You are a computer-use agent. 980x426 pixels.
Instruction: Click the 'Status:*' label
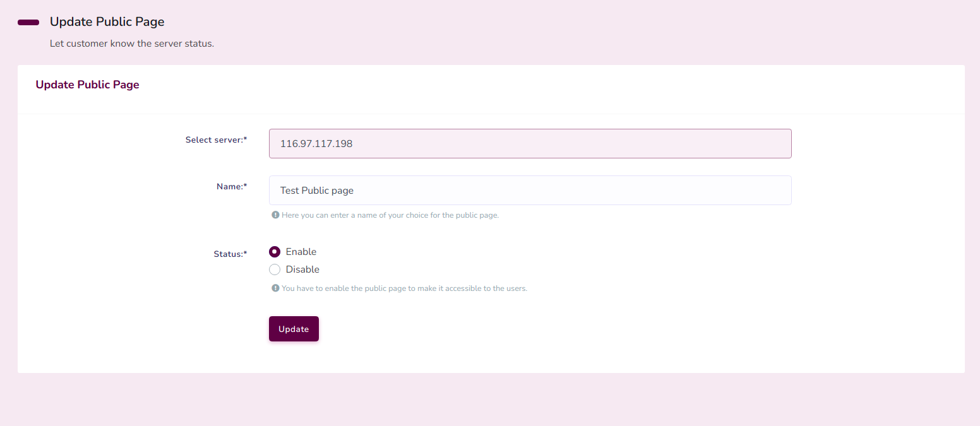(x=230, y=254)
